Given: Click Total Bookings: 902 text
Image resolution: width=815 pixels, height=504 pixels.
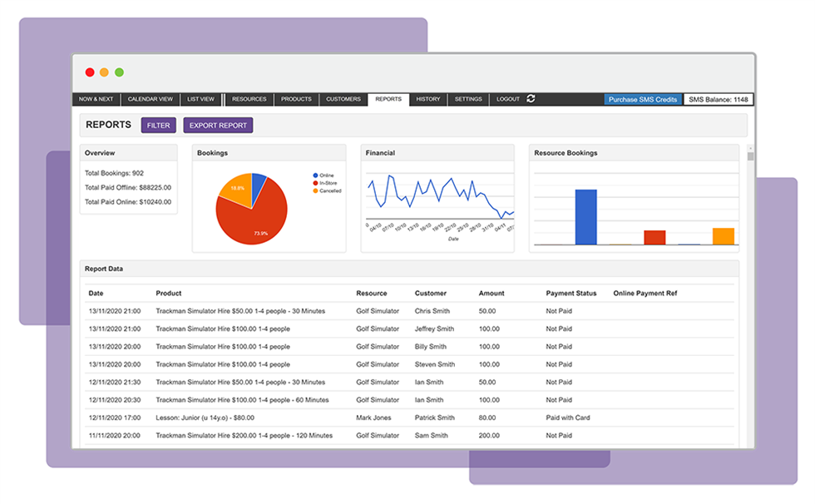Looking at the screenshot, I should click(x=115, y=174).
